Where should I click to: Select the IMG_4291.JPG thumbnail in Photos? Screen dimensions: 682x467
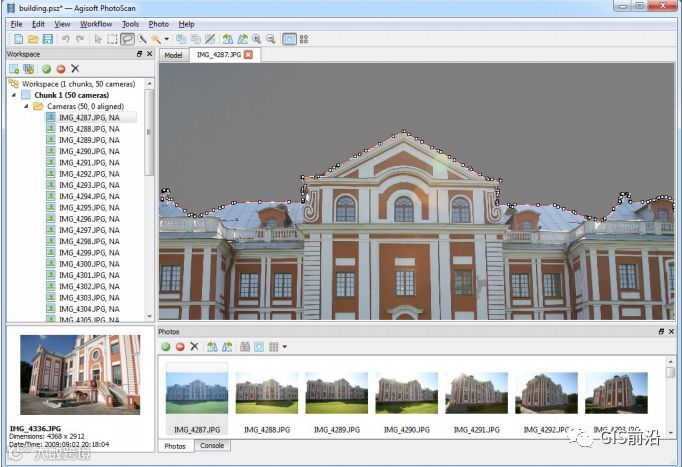[x=477, y=393]
